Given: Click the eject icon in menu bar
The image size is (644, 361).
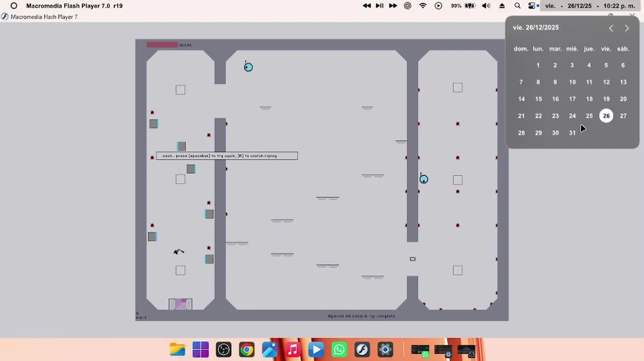Looking at the screenshot, I should (502, 6).
